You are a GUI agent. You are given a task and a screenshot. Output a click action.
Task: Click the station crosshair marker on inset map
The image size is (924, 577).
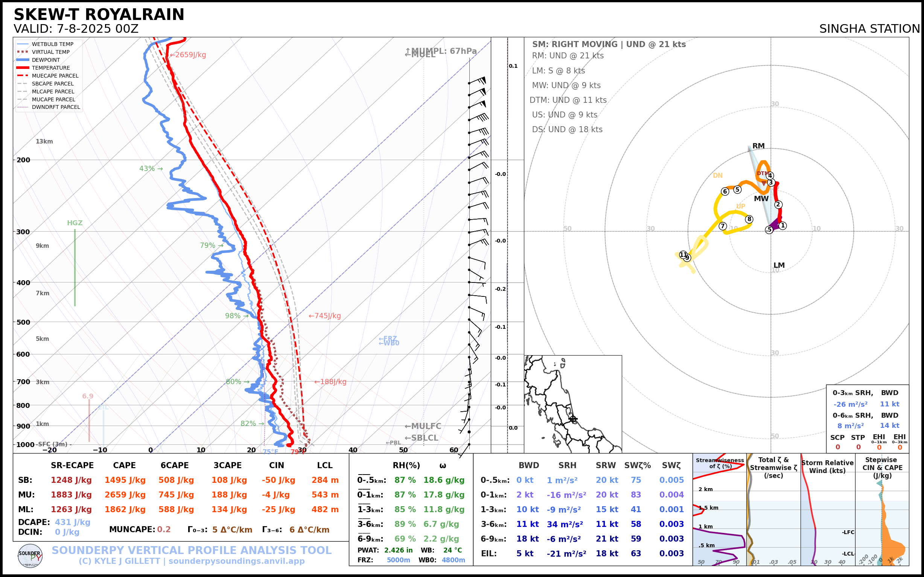pos(573,419)
